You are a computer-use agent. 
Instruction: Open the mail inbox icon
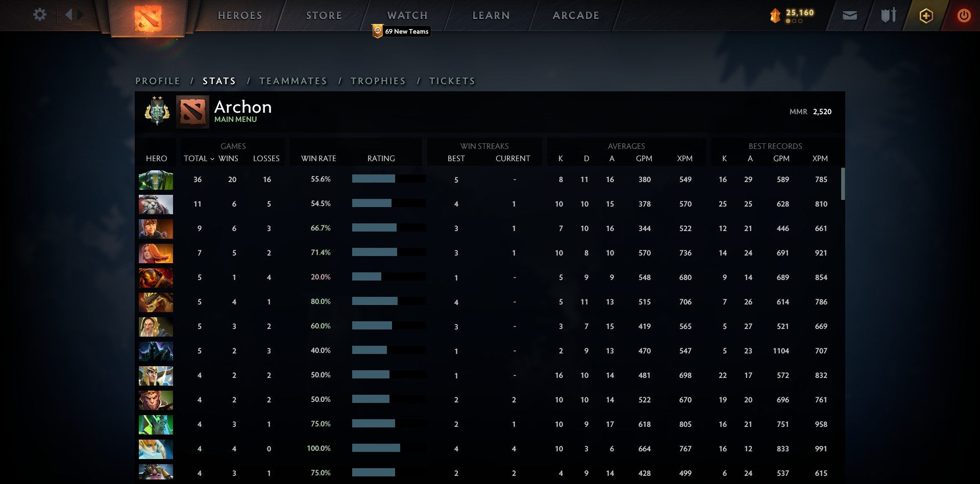click(x=849, y=16)
